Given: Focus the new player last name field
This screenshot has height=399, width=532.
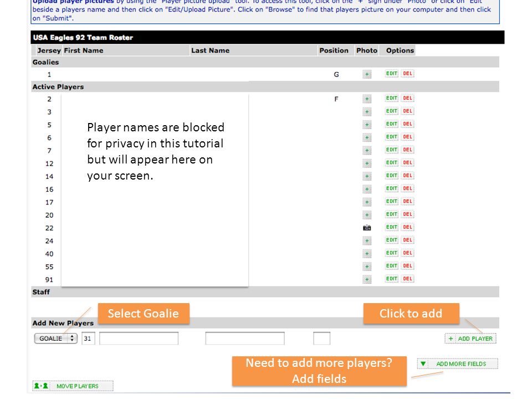Looking at the screenshot, I should (x=245, y=339).
